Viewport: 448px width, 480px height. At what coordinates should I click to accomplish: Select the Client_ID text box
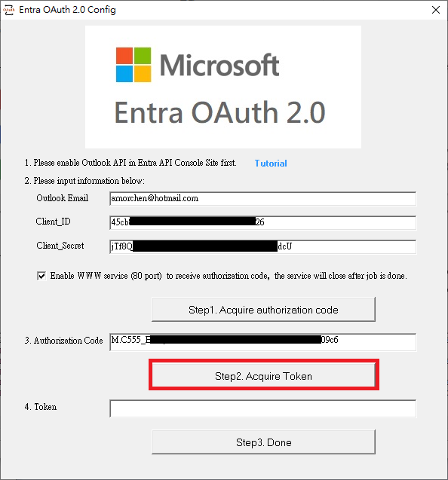263,222
